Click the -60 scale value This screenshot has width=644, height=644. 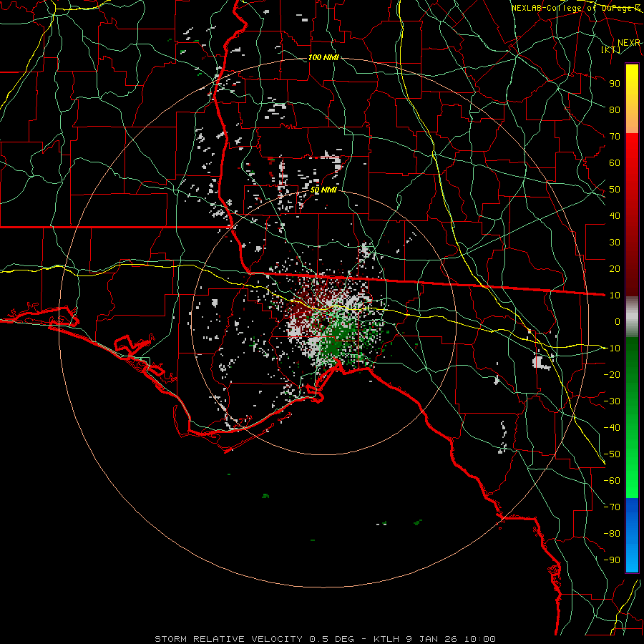tap(612, 481)
